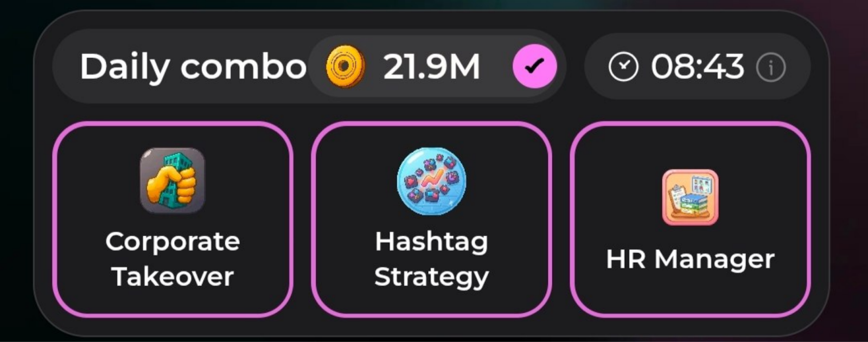Click the timer pill with clock and info
Viewport: 868px width, 342px height.
click(697, 67)
